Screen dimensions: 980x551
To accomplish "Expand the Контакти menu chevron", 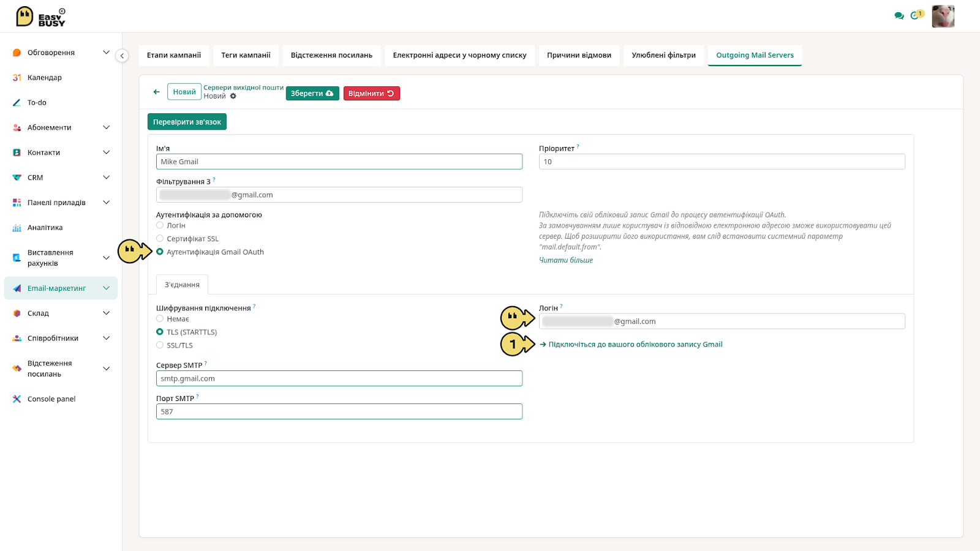I will pyautogui.click(x=106, y=152).
